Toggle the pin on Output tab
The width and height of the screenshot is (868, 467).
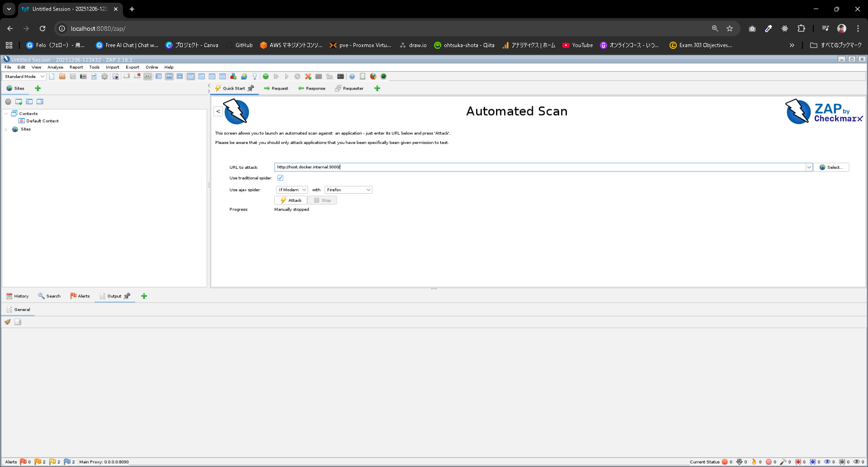[x=127, y=296]
